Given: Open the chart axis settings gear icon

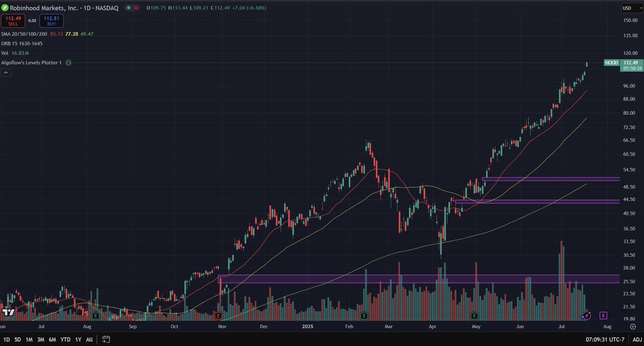Looking at the screenshot, I should [x=633, y=326].
